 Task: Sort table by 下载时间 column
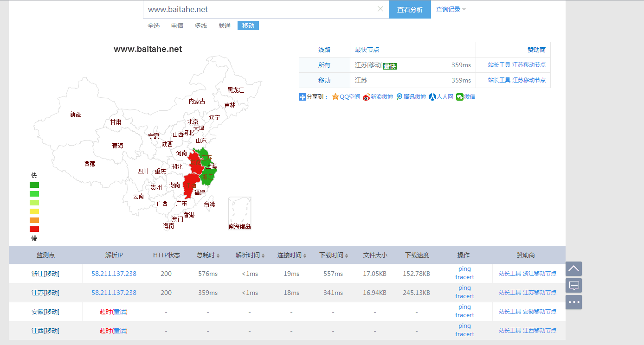point(333,256)
